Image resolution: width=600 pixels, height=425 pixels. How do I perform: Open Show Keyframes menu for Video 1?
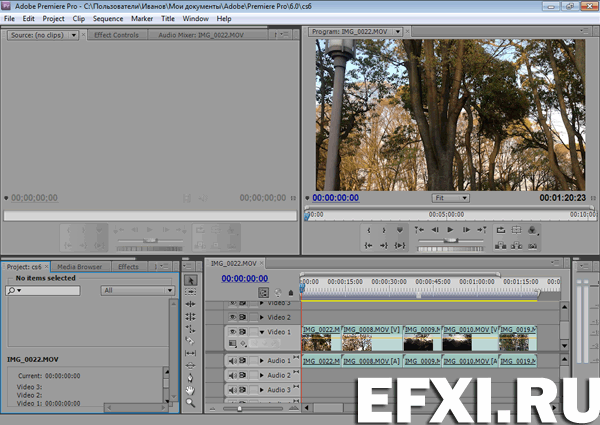coord(243,344)
